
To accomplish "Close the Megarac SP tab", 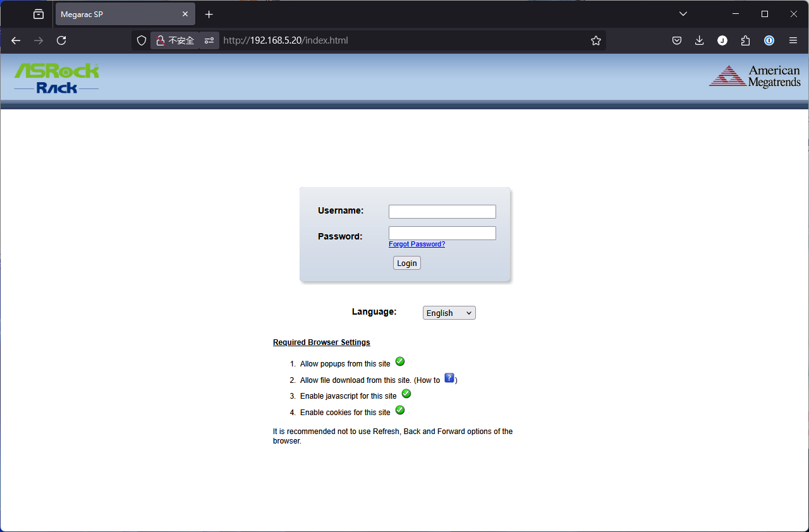I will coord(185,14).
